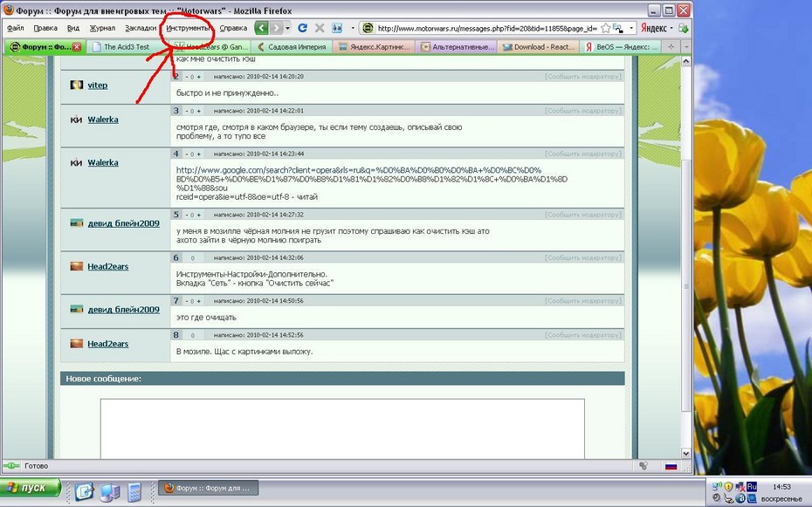The image size is (812, 507).
Task: Switch to the Садовая Империя tab
Action: (292, 46)
